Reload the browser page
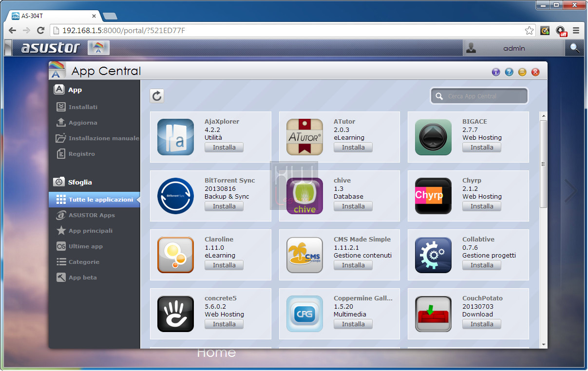588x371 pixels. tap(41, 31)
